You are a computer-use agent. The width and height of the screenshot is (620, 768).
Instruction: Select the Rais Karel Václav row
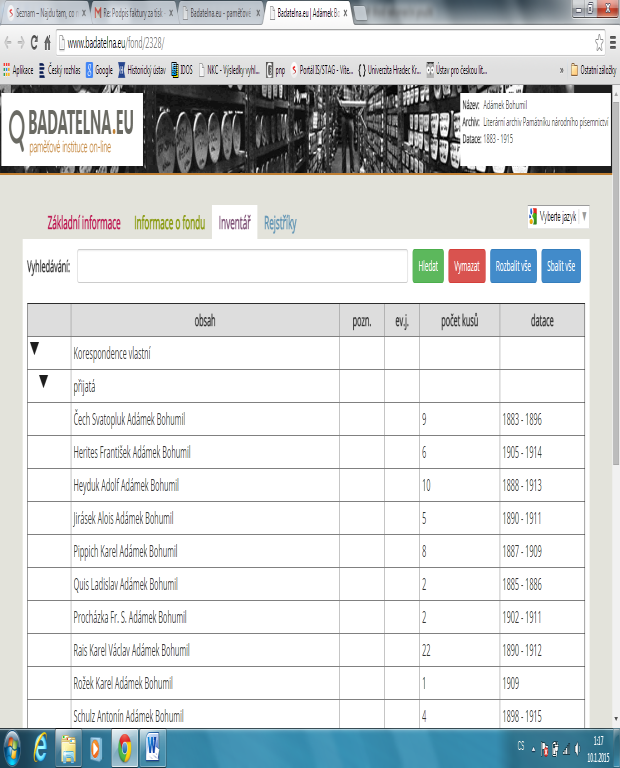tap(306, 650)
